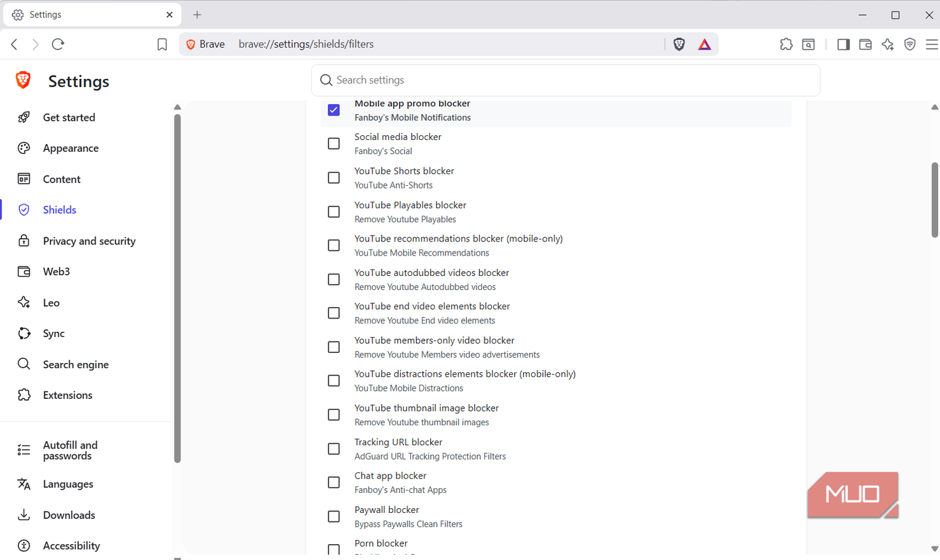This screenshot has width=940, height=560.
Task: Go forward with the forward arrow
Action: [x=35, y=44]
